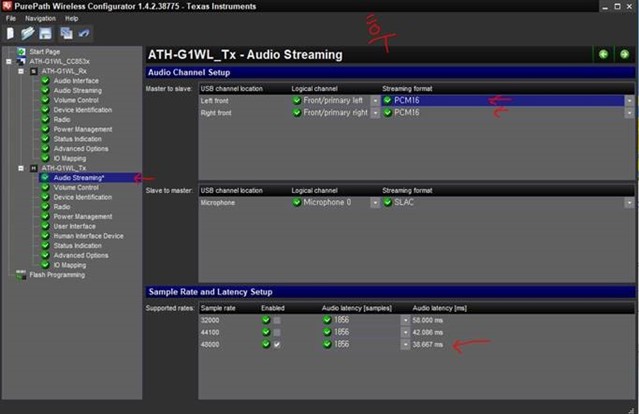639x414 pixels.
Task: Select Flash Programming in the tree
Action: [57, 275]
